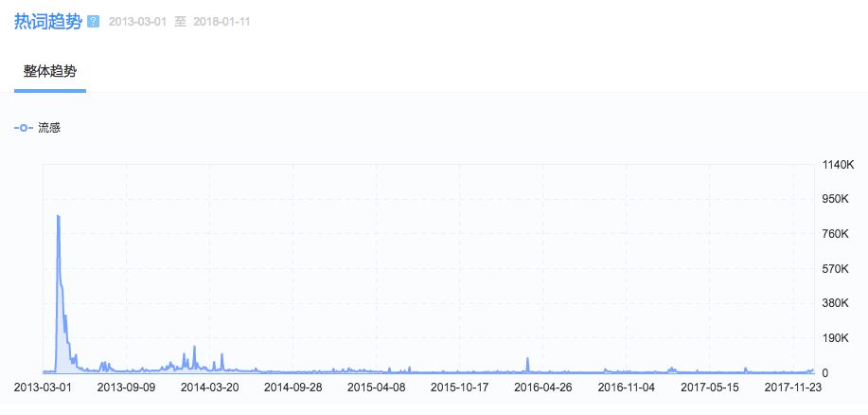Select the 2016-11-04 x-axis label
Image resolution: width=868 pixels, height=415 pixels.
626,388
